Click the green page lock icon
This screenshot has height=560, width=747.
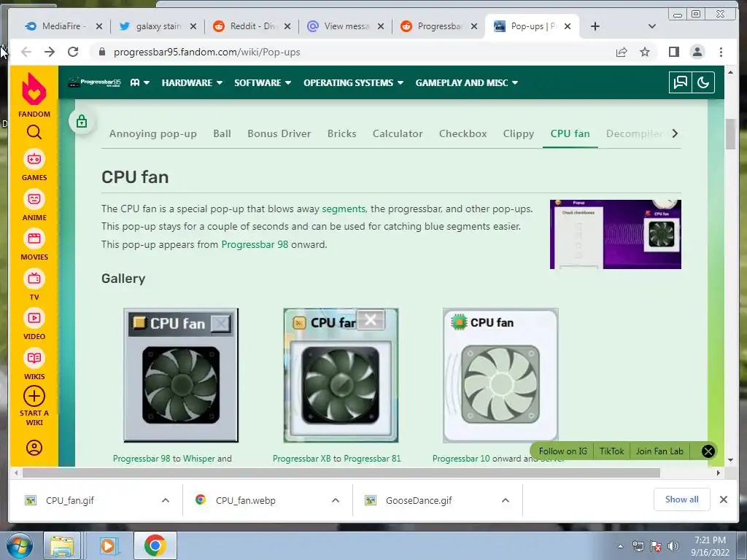pyautogui.click(x=82, y=122)
